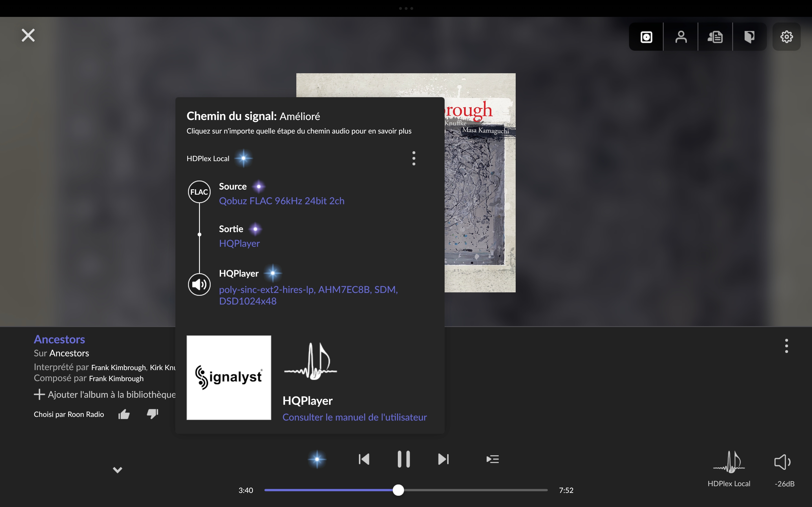812x507 pixels.
Task: Open Now Playing display settings gear
Action: click(x=787, y=37)
